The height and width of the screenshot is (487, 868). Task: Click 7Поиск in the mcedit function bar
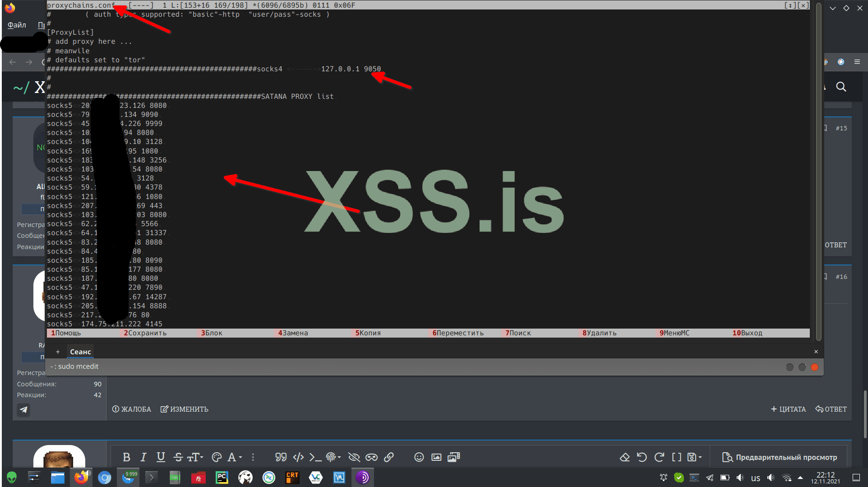pos(518,333)
